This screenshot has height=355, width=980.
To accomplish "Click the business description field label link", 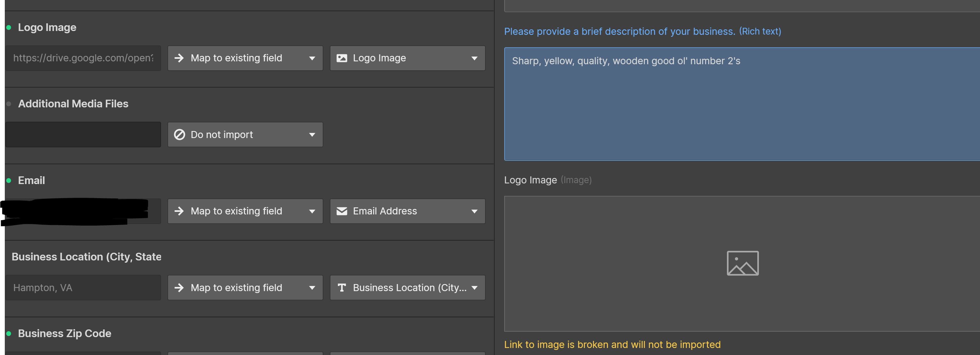I will (x=642, y=32).
